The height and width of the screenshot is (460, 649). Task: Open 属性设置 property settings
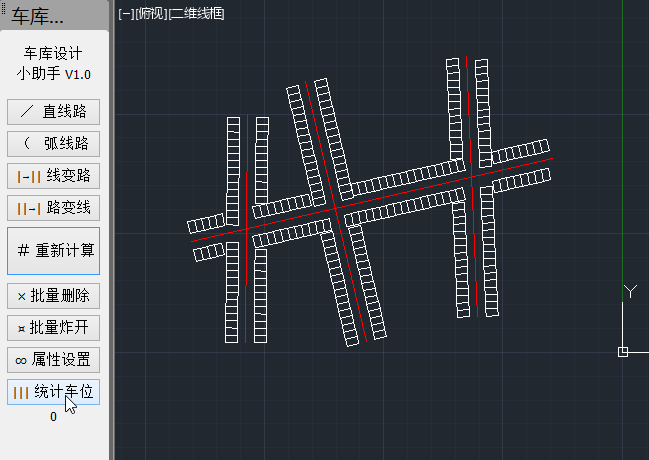[53, 360]
